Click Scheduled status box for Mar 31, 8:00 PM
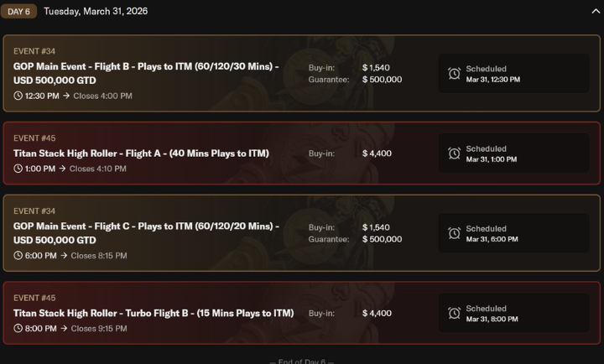 [513, 313]
